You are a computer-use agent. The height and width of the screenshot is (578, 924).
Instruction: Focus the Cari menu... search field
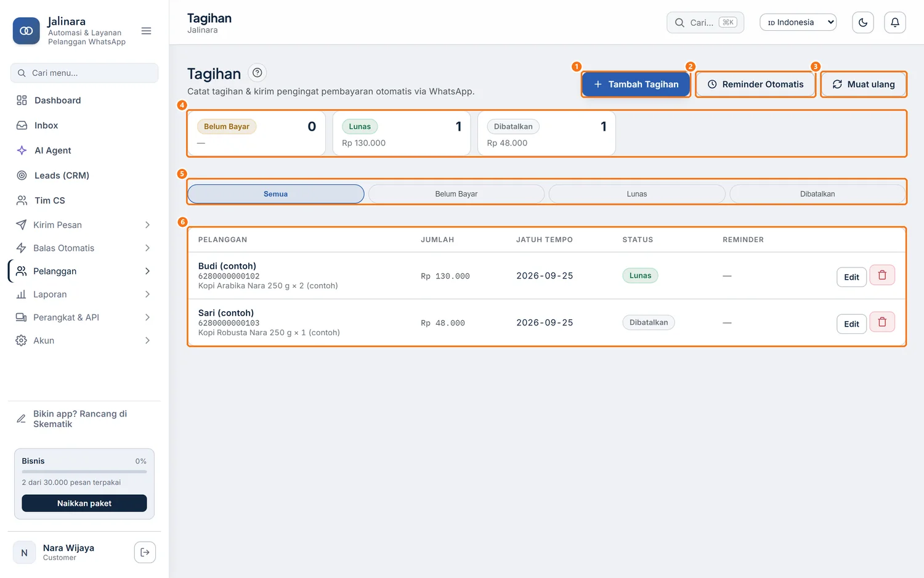tap(84, 73)
